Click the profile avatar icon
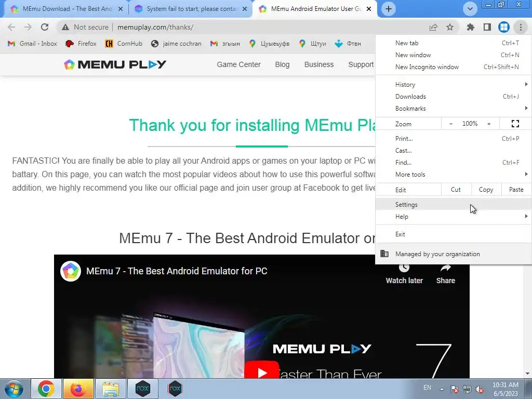This screenshot has width=532, height=399. 504,27
